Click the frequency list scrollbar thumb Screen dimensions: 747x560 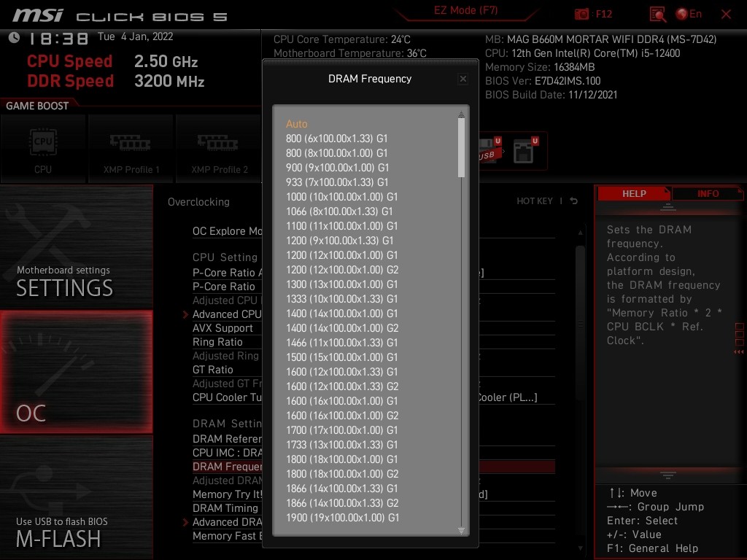461,147
